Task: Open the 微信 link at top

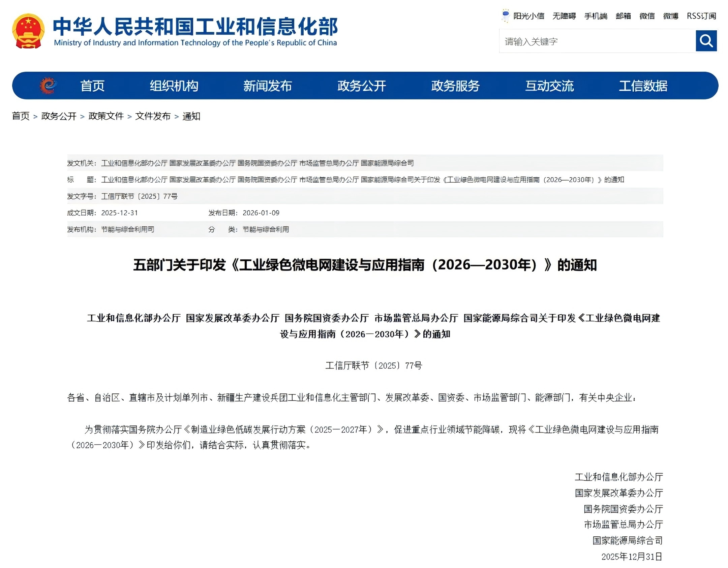Action: (x=647, y=16)
